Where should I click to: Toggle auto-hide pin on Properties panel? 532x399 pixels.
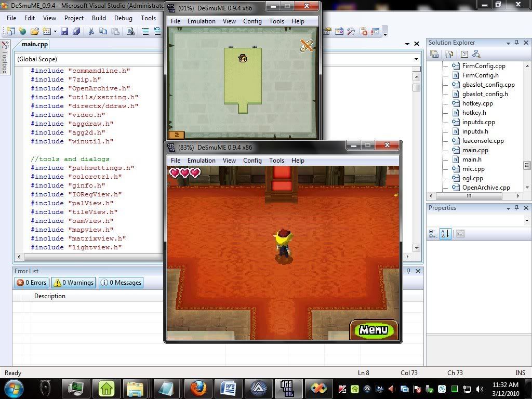(517, 208)
